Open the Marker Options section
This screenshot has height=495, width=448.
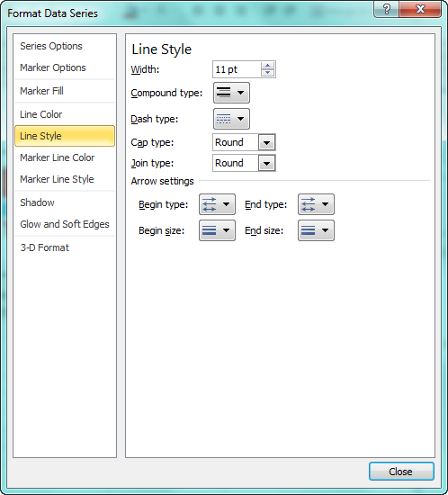(53, 67)
